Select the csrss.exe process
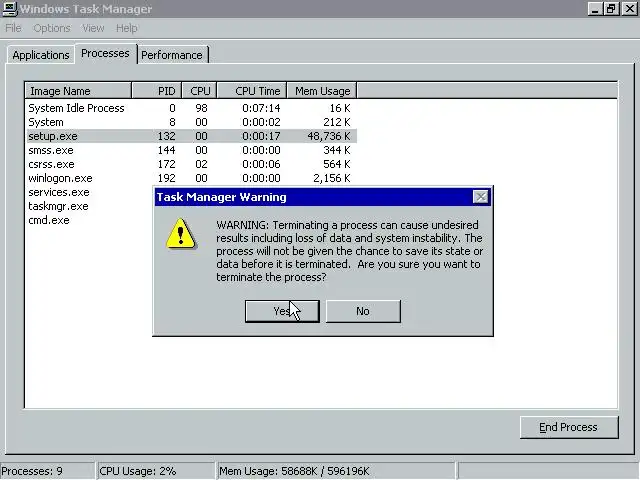This screenshot has width=640, height=480. coord(191,164)
